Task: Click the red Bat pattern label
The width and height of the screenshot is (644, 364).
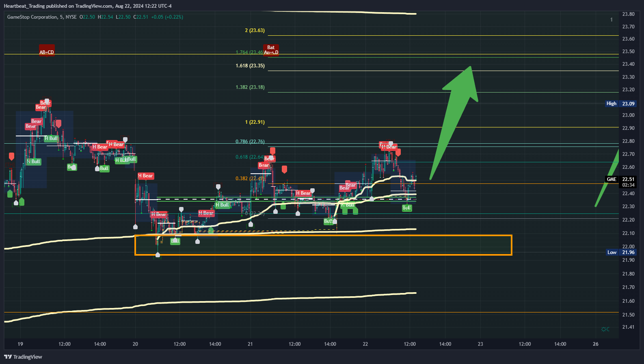Action: tap(271, 50)
